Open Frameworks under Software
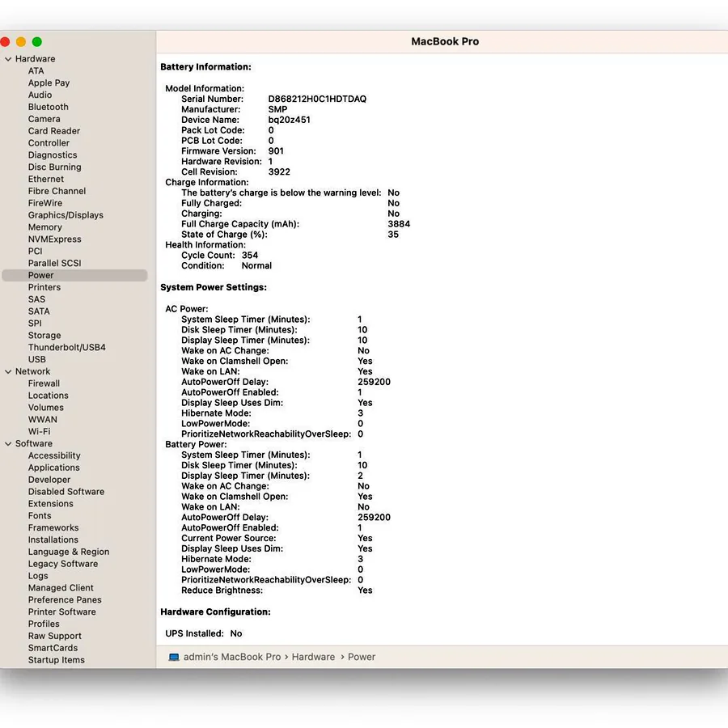 click(x=53, y=528)
